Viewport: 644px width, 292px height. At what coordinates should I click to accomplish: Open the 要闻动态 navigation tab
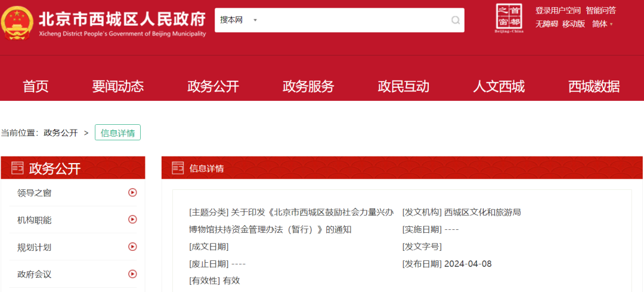118,87
